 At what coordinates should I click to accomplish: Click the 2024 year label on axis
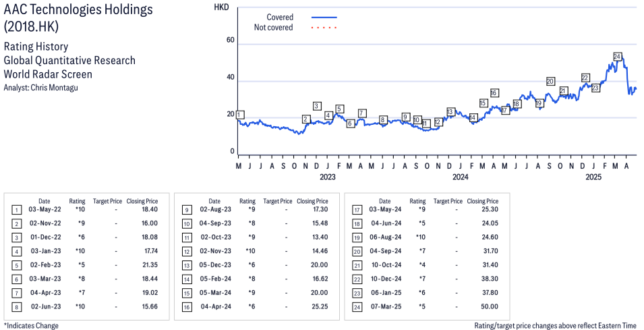pyautogui.click(x=461, y=177)
